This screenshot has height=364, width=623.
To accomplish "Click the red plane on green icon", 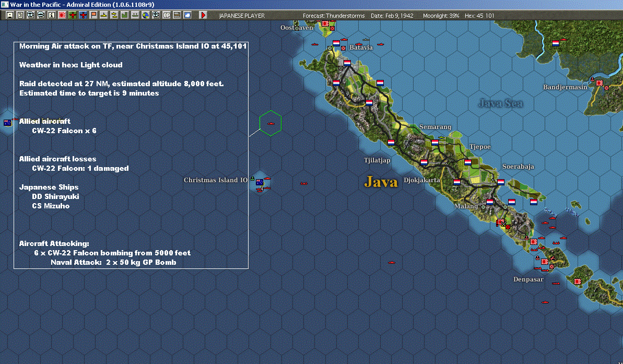I will (72, 15).
